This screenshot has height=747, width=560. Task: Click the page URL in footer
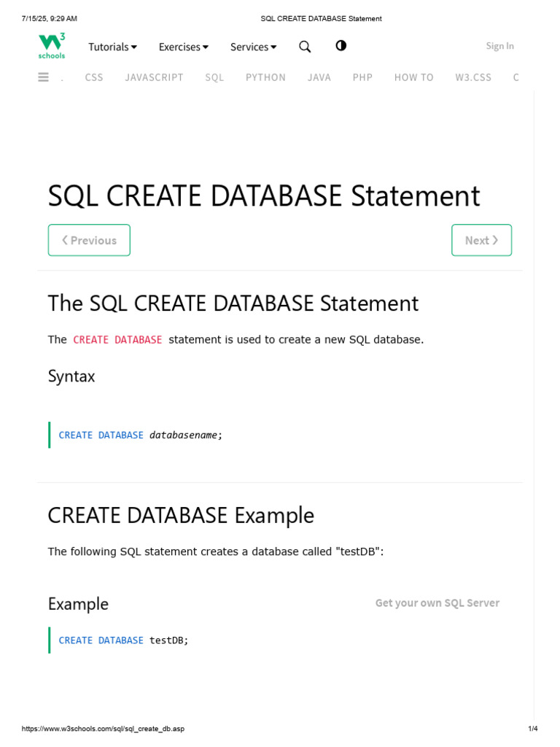click(x=103, y=729)
